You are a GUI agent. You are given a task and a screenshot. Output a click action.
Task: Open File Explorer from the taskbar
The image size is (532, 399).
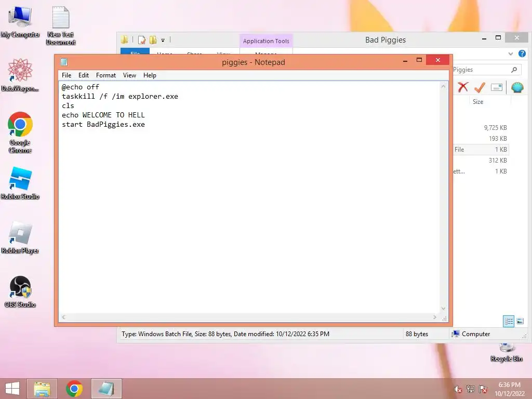click(42, 389)
